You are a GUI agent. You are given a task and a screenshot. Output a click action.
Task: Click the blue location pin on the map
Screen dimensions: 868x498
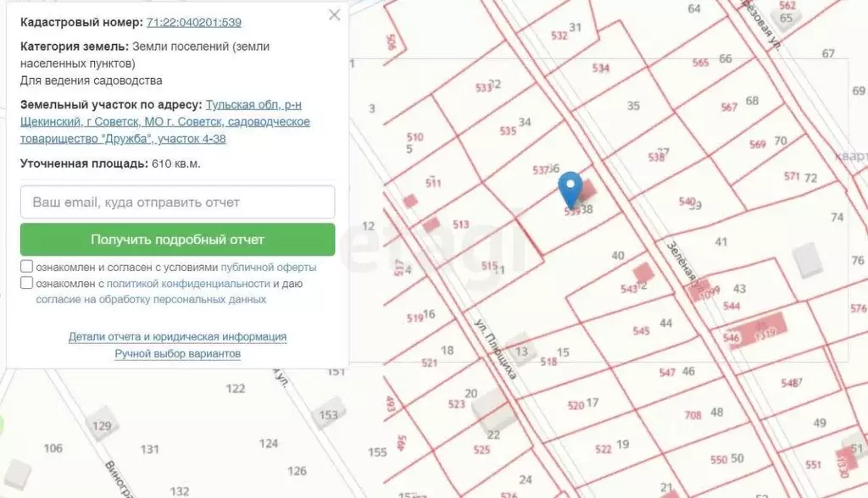click(572, 188)
